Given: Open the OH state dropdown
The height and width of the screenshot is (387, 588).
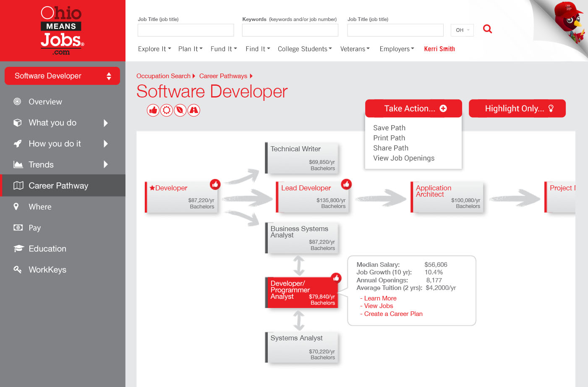Looking at the screenshot, I should coord(462,30).
